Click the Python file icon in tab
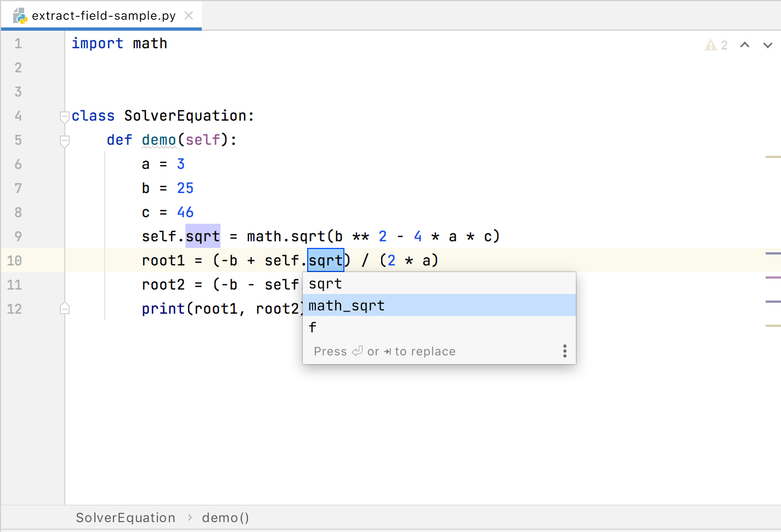Image resolution: width=781 pixels, height=532 pixels. pyautogui.click(x=20, y=15)
